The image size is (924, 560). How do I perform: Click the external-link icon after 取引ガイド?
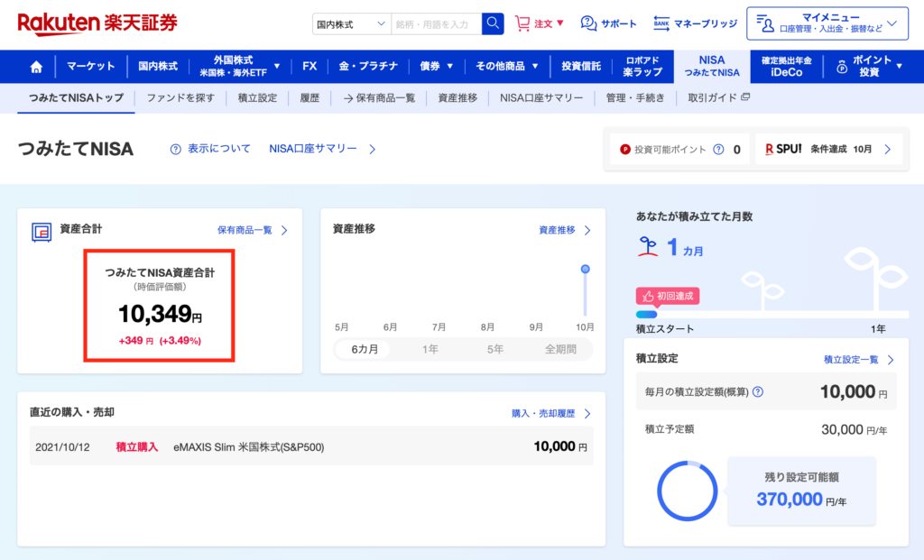coord(745,97)
